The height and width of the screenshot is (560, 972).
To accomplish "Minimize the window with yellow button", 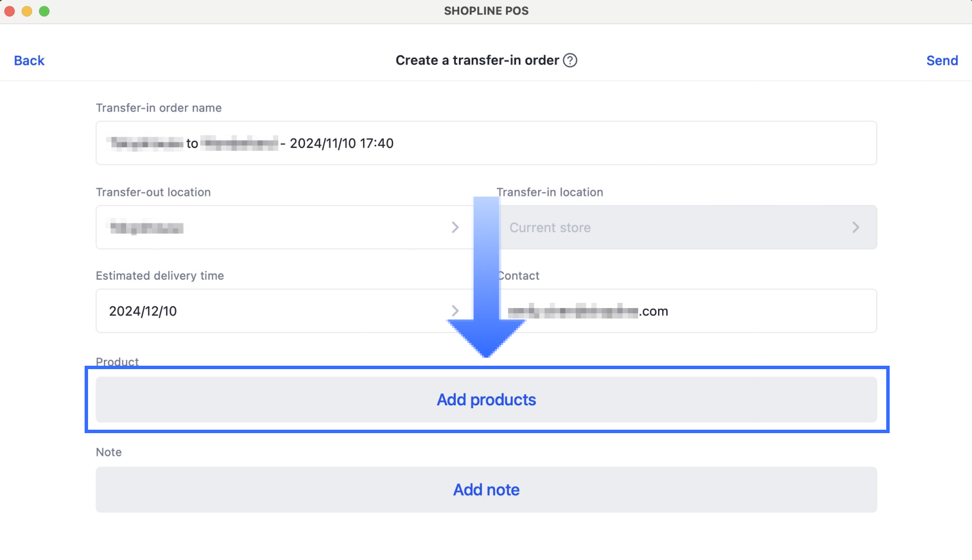I will (27, 11).
